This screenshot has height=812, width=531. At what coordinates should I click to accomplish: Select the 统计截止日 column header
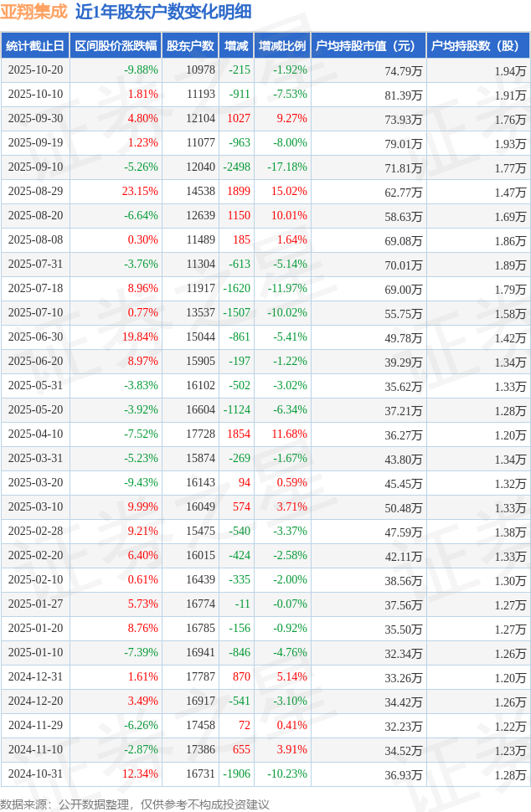pos(34,46)
